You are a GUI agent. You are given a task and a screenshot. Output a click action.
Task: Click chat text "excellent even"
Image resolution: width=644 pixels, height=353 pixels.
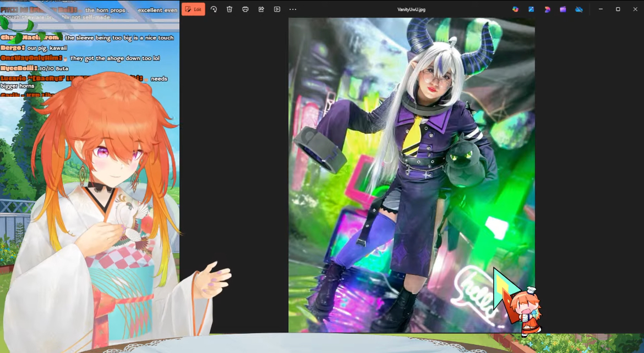[x=157, y=10]
